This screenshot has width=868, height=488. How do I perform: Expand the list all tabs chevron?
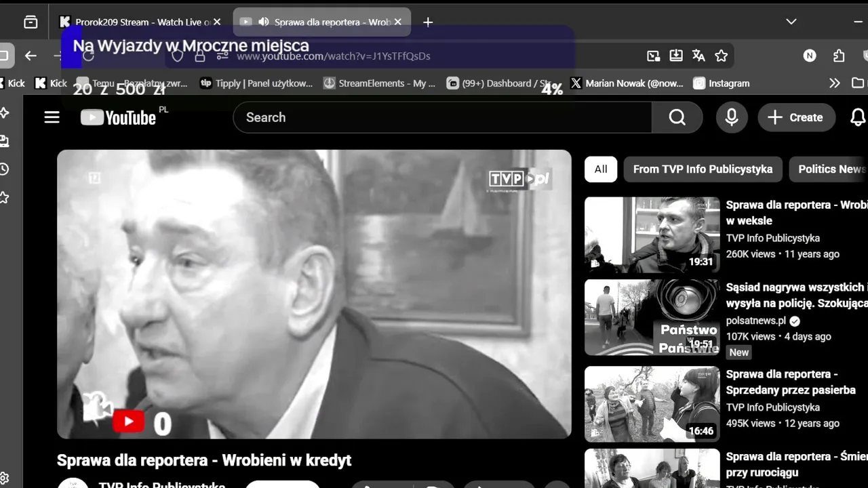[791, 22]
